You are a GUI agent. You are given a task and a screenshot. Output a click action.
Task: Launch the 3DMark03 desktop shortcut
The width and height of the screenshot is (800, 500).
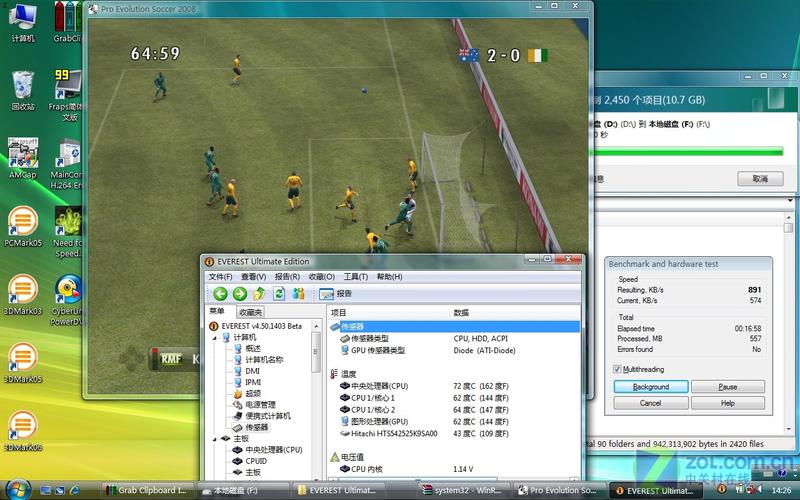click(22, 295)
